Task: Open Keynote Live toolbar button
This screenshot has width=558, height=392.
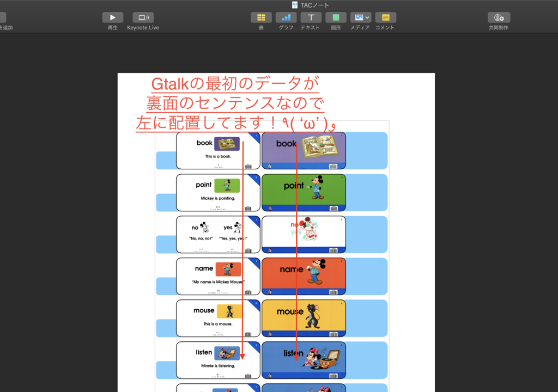Action: pyautogui.click(x=143, y=17)
